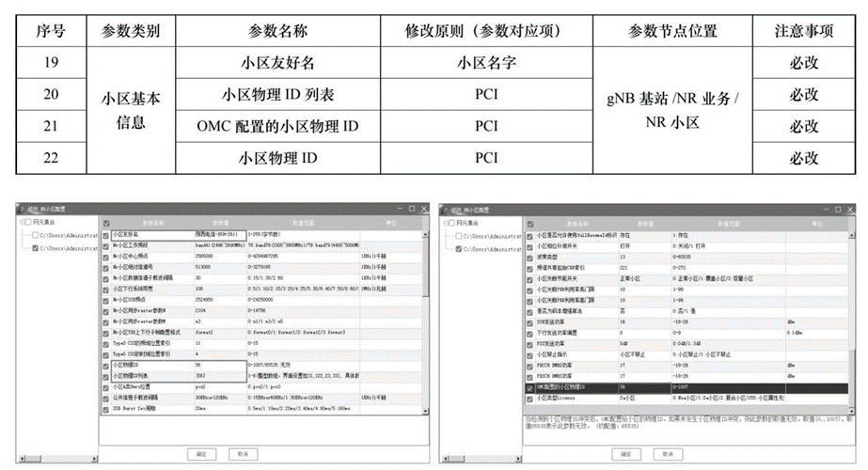
Task: Click the app icon in left dialog title bar
Action: (21, 209)
